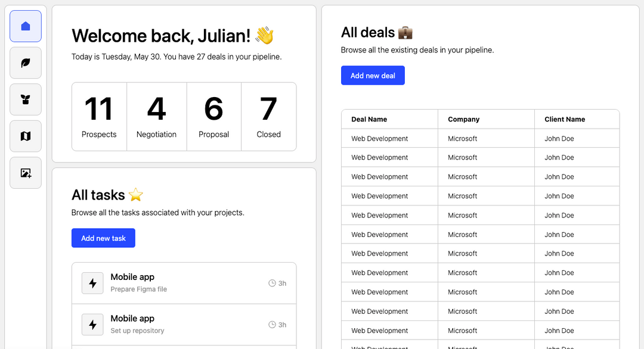
Task: Click the Add new task button
Action: (103, 238)
